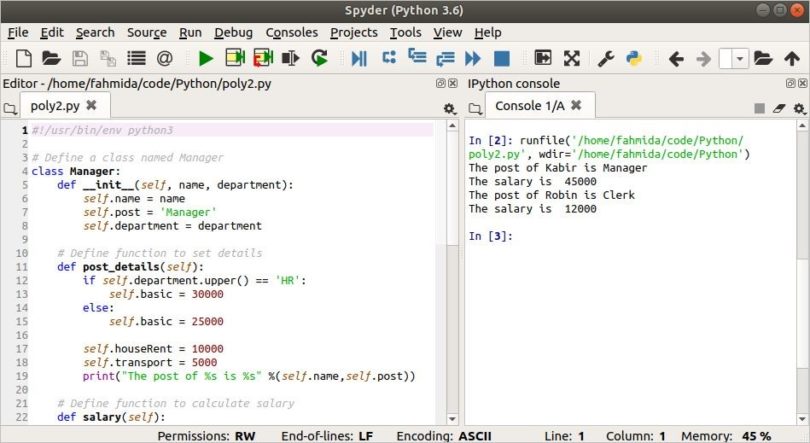This screenshot has width=810, height=443.
Task: Click the @ symbol toolbar icon
Action: 164,58
